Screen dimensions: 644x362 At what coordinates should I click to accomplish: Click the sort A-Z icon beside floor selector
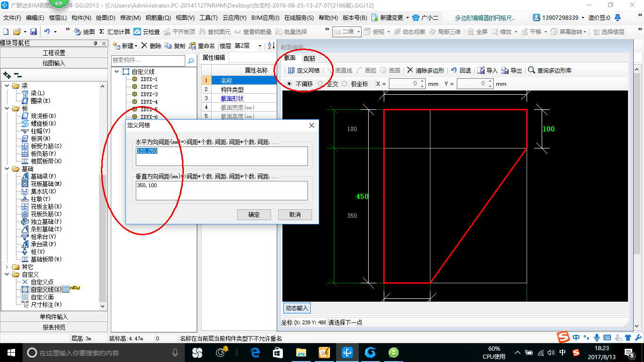click(271, 46)
